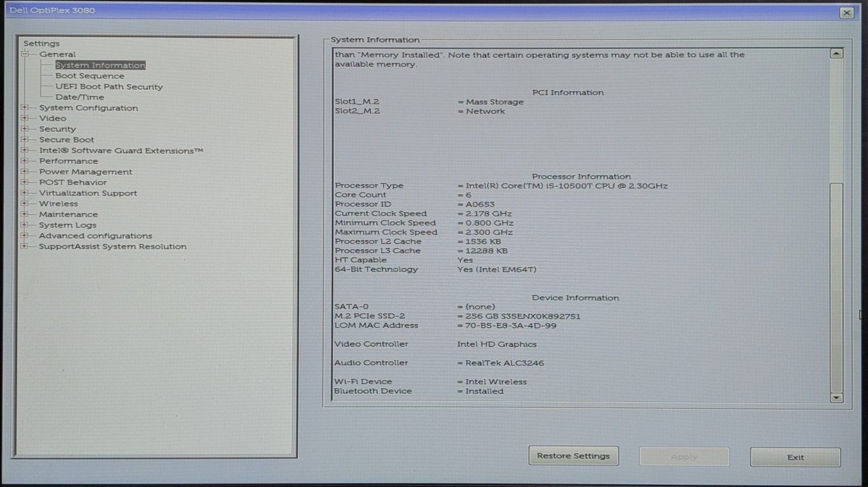Screen dimensions: 868x487
Task: Click the scroll up arrow
Action: 837,54
